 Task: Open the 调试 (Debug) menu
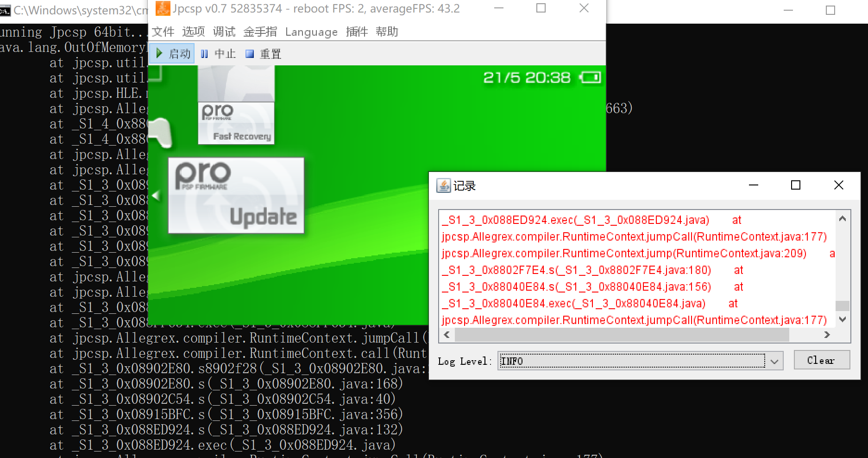click(224, 32)
